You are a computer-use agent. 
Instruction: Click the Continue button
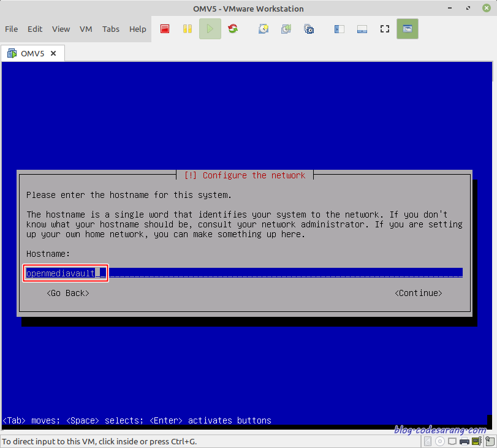pyautogui.click(x=419, y=293)
